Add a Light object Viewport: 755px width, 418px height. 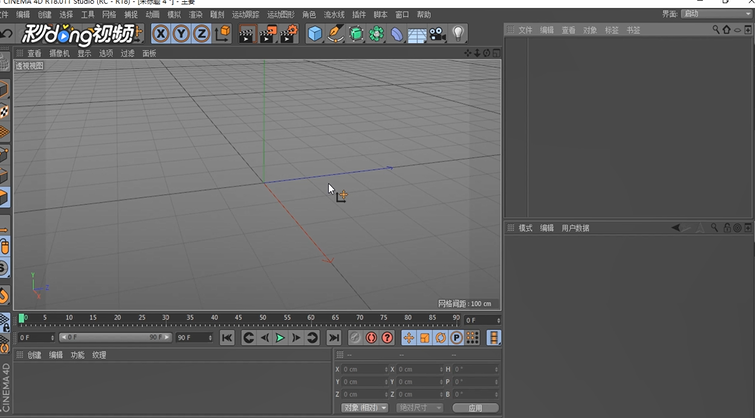(458, 34)
